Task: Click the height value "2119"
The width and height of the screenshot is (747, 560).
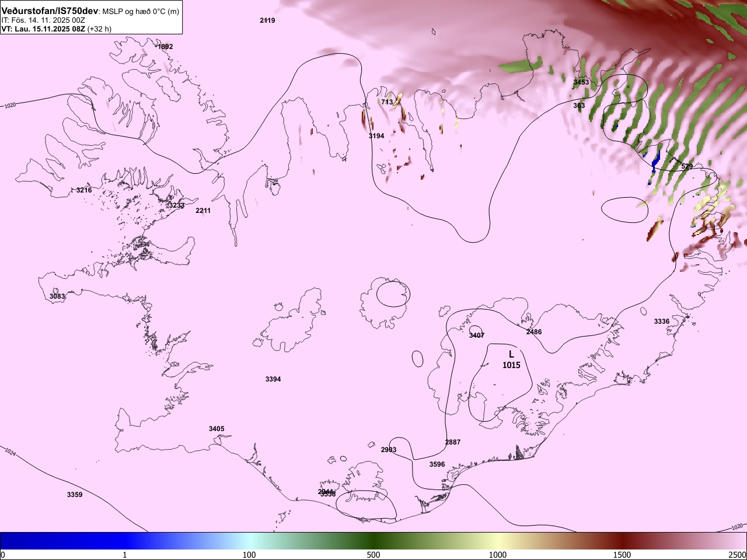Action: pos(267,20)
